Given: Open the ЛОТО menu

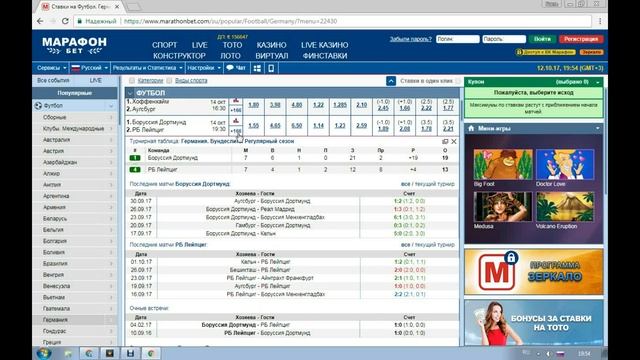Looking at the screenshot, I should [231, 56].
